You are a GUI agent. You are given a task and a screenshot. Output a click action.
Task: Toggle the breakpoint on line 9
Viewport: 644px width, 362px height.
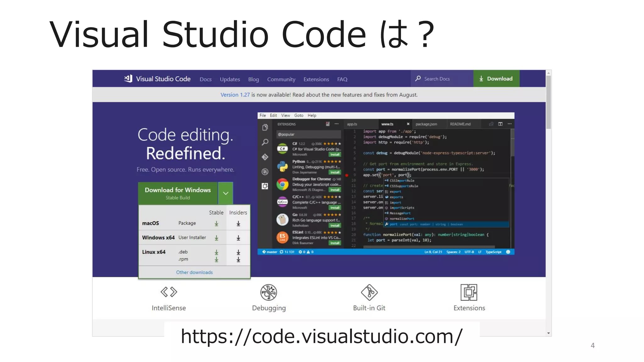tap(347, 175)
